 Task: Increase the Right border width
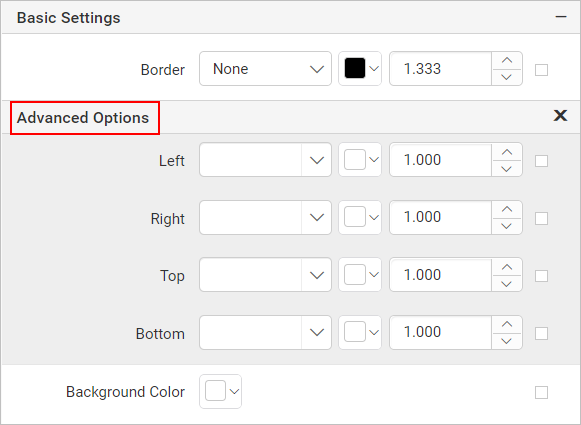pos(507,209)
